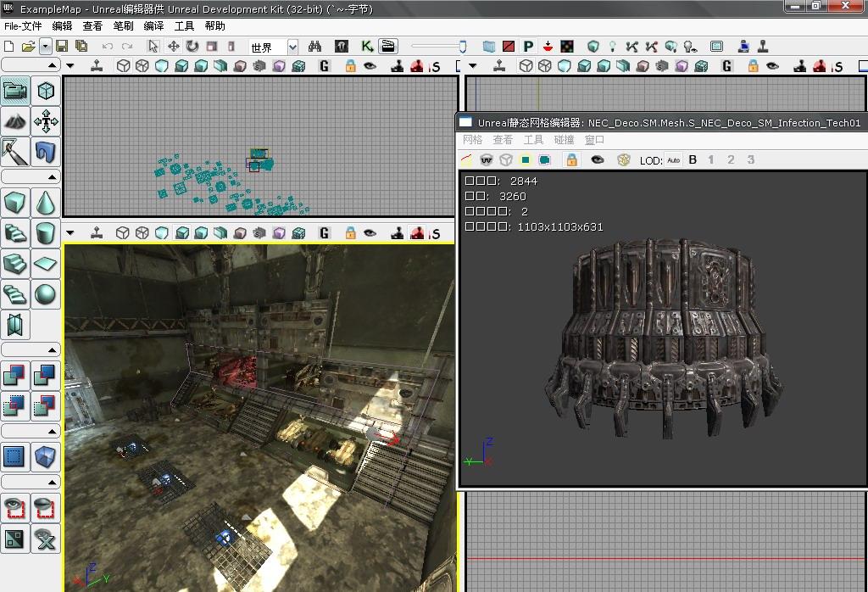Add a volume from the toolbox
The height and width of the screenshot is (592, 868).
click(46, 457)
